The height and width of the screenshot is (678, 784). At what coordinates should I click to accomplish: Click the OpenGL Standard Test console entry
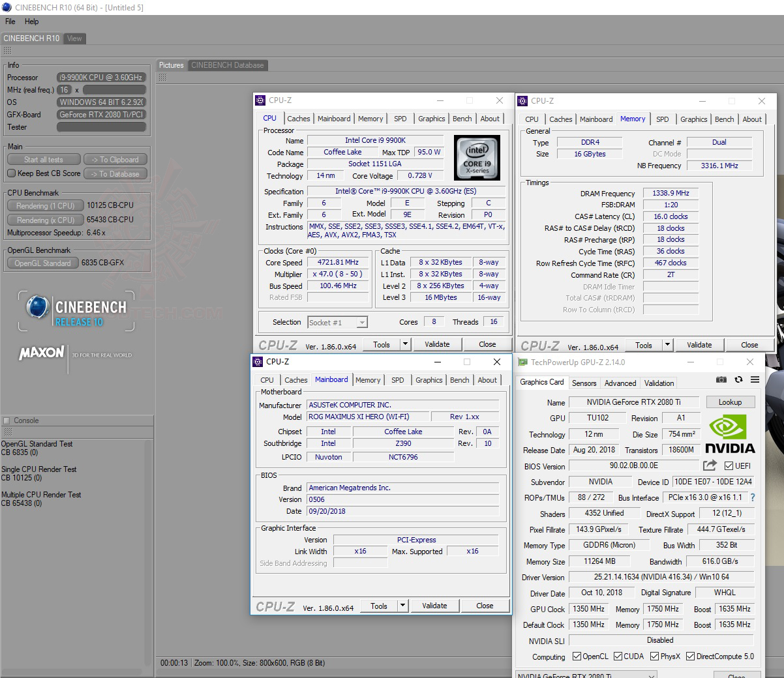37,444
